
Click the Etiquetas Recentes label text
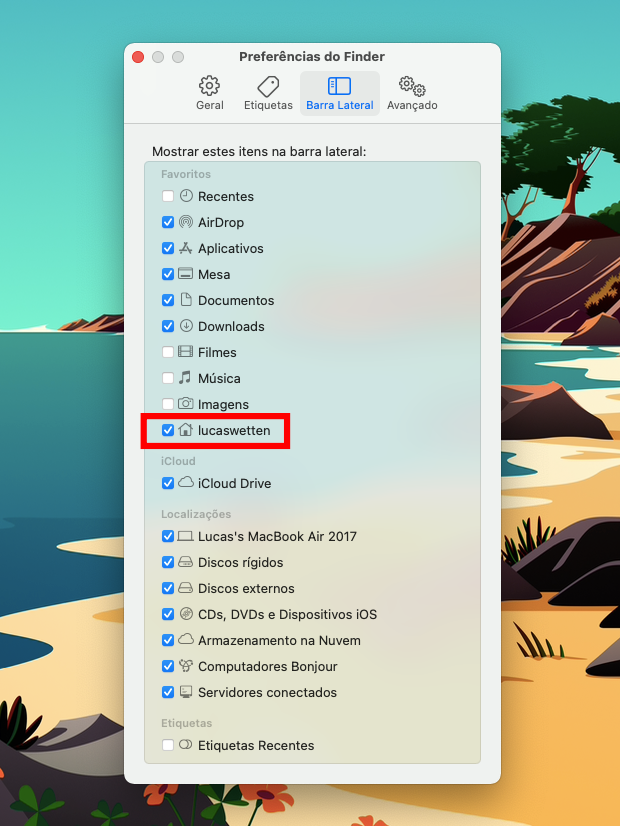[256, 745]
